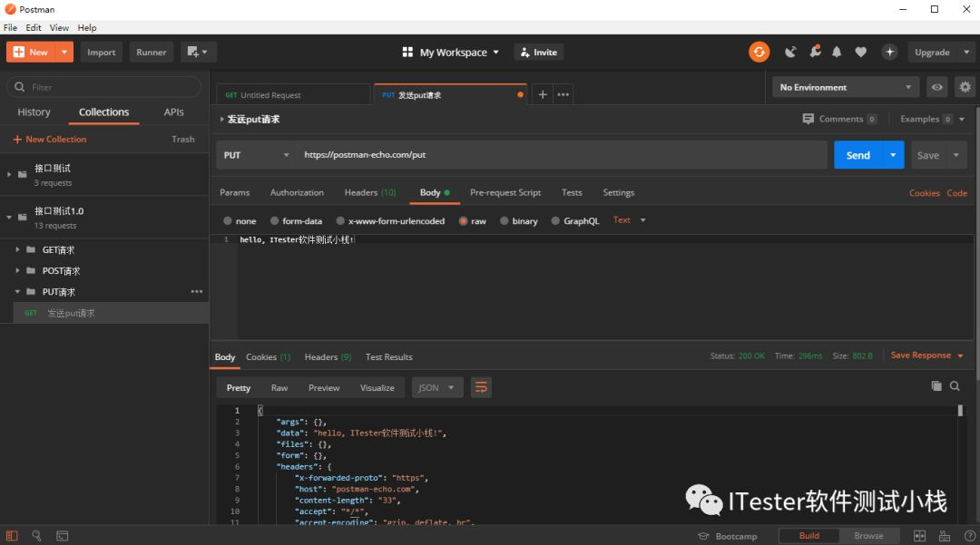Image resolution: width=980 pixels, height=545 pixels.
Task: Select x-www-form-urlencoded body radio
Action: tap(340, 221)
